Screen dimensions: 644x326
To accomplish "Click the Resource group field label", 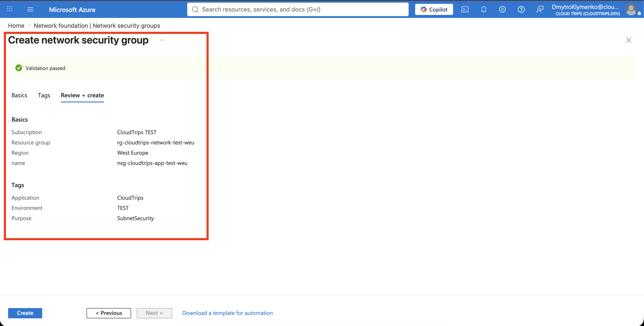I will click(31, 143).
